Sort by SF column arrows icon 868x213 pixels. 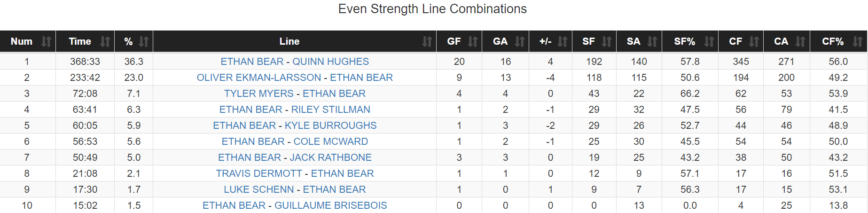[x=607, y=41]
